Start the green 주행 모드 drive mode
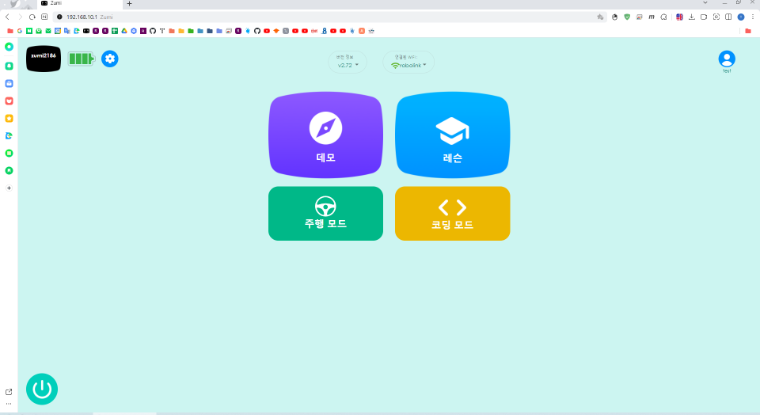Image resolution: width=760 pixels, height=415 pixels. 325,213
